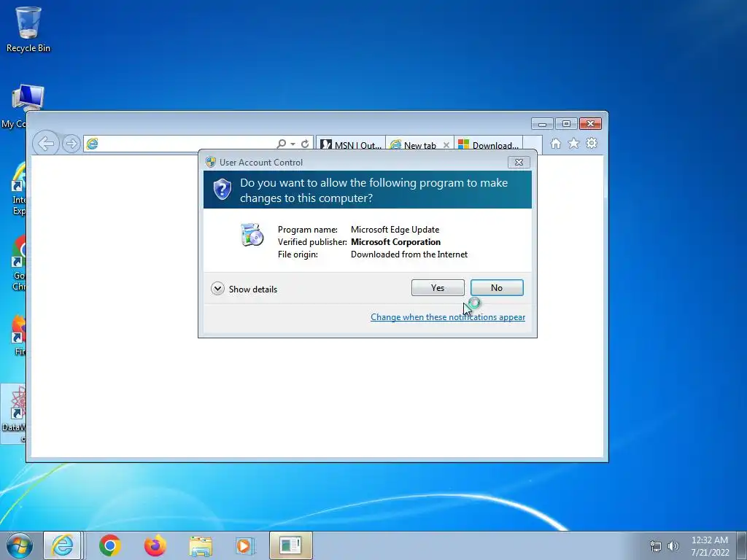Click the Microsoft Edge Update program name
This screenshot has height=560, width=747.
(395, 230)
